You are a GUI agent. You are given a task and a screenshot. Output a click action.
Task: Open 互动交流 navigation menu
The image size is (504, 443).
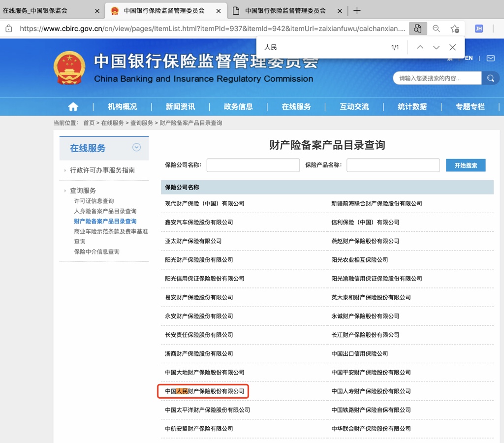click(354, 106)
